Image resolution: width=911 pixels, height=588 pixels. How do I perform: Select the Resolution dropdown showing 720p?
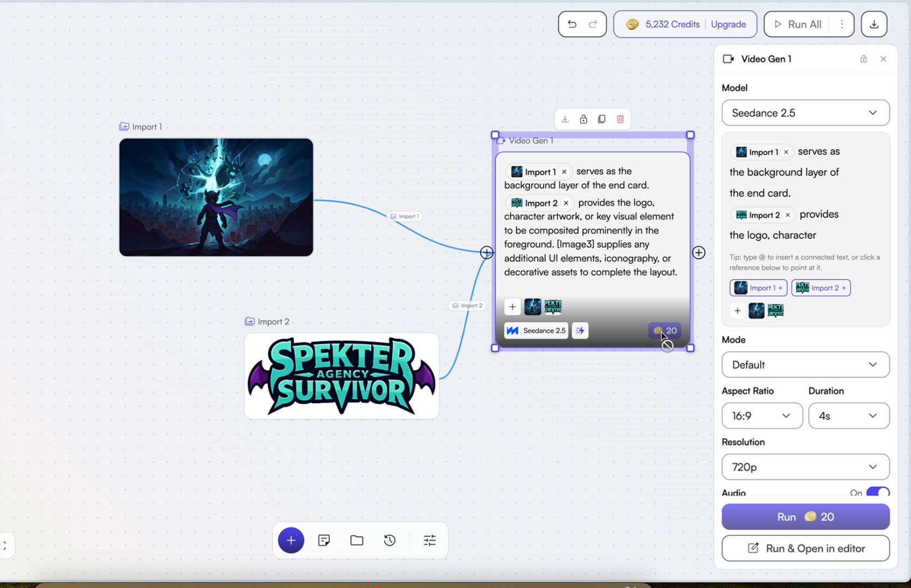pos(805,467)
